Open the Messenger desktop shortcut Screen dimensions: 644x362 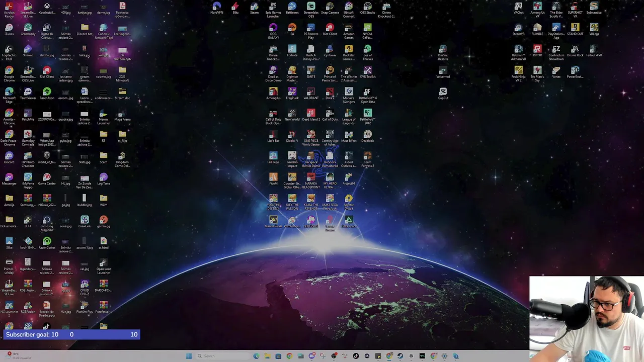(x=9, y=179)
